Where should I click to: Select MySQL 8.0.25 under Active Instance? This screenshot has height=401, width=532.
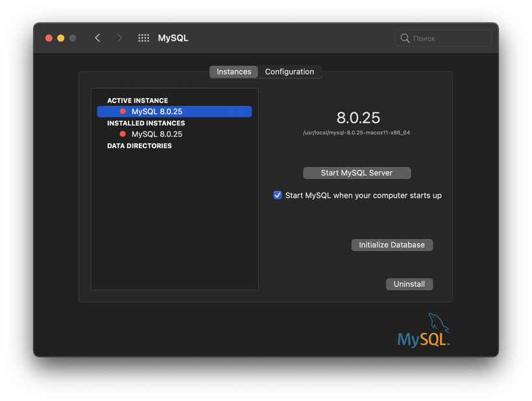(157, 112)
